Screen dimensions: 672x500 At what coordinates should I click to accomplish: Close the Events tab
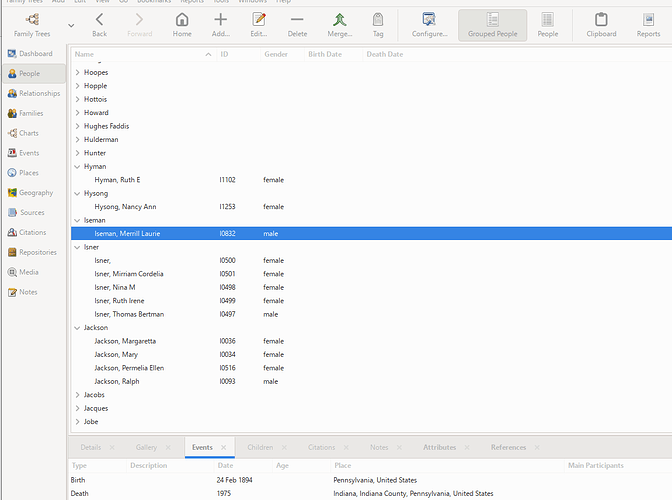pos(223,447)
